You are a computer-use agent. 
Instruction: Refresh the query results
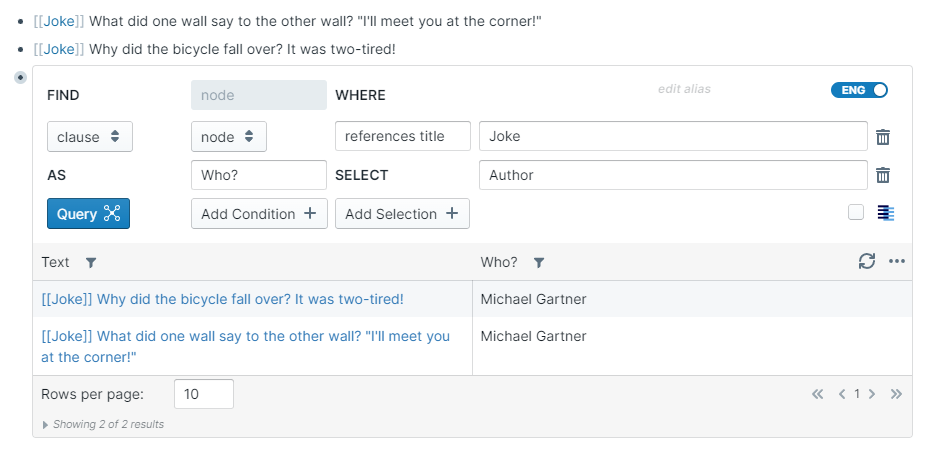pyautogui.click(x=867, y=262)
